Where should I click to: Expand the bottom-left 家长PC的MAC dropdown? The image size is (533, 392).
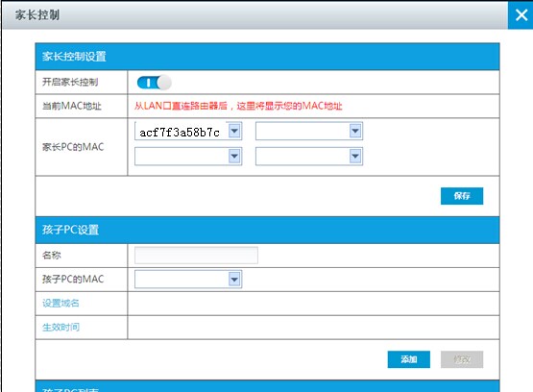[234, 157]
